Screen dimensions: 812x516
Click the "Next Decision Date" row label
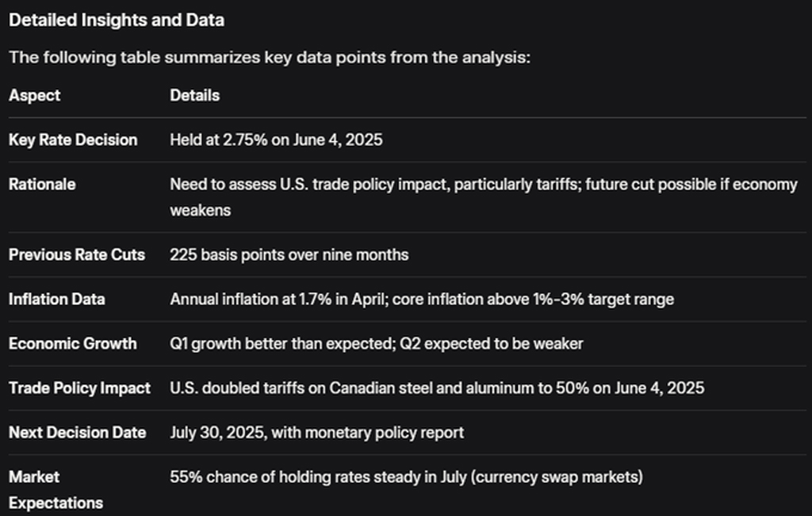coord(77,432)
